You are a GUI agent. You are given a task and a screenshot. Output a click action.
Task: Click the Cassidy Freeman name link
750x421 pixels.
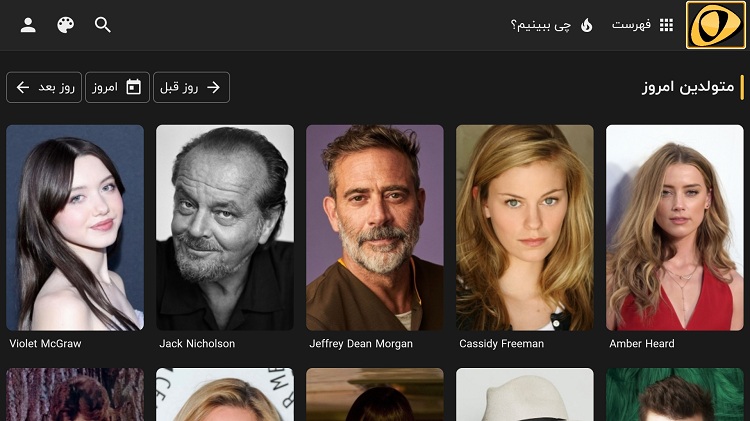(x=501, y=343)
